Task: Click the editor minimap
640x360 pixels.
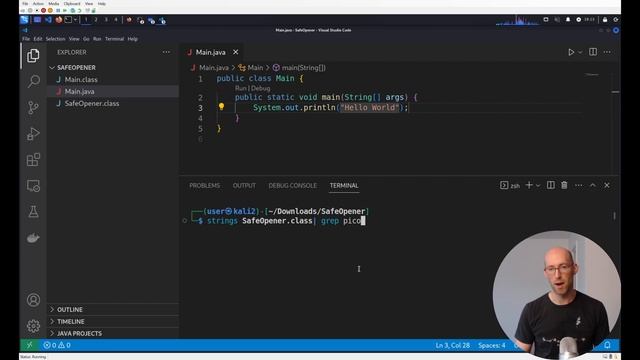Action: point(592,75)
